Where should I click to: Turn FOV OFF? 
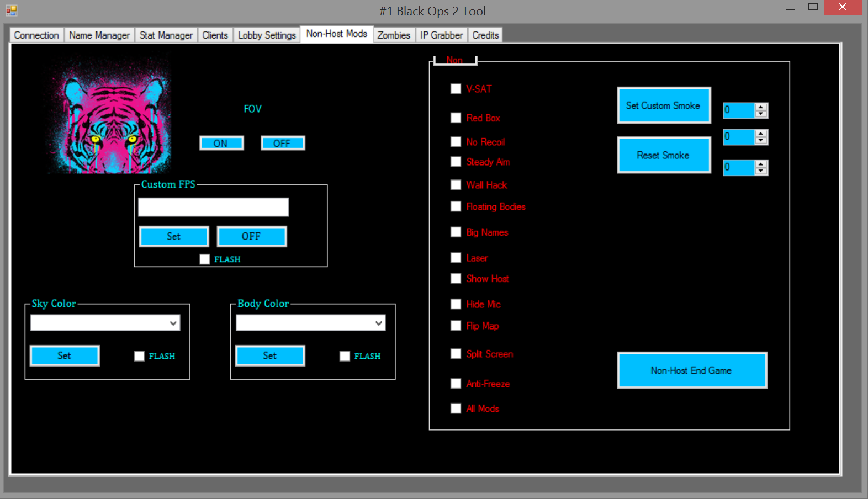point(283,143)
